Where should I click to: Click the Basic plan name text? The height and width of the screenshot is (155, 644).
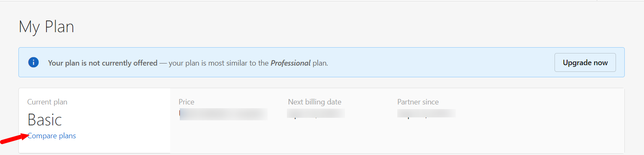45,120
